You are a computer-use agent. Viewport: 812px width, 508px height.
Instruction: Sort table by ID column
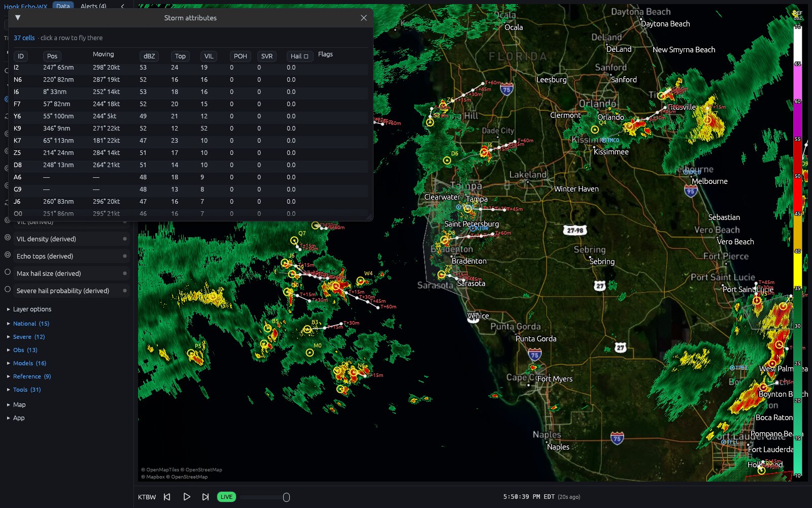pos(21,56)
